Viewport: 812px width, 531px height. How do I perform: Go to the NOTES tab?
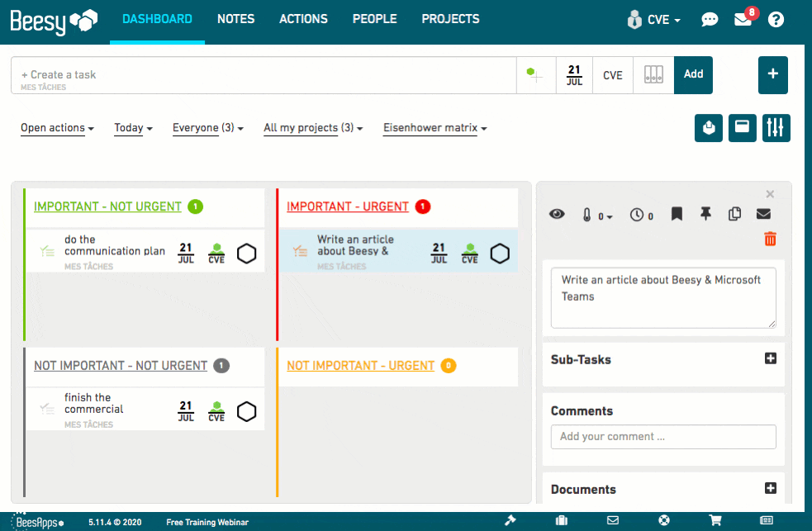[235, 19]
